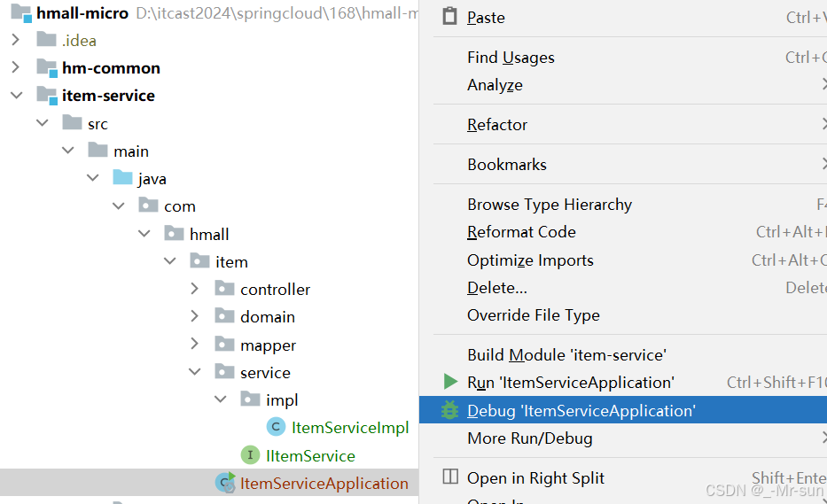Select the ItemServiceImpl class in tree

click(x=350, y=427)
